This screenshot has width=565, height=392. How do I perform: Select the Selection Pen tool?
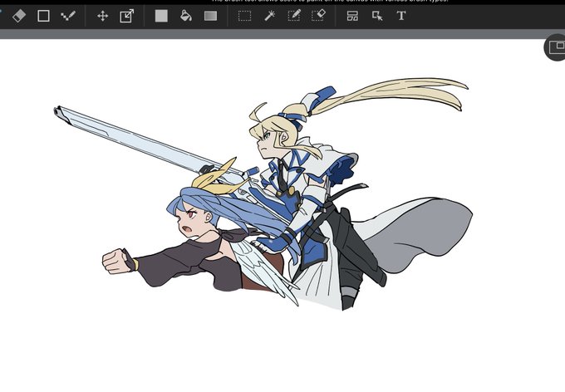click(x=294, y=16)
